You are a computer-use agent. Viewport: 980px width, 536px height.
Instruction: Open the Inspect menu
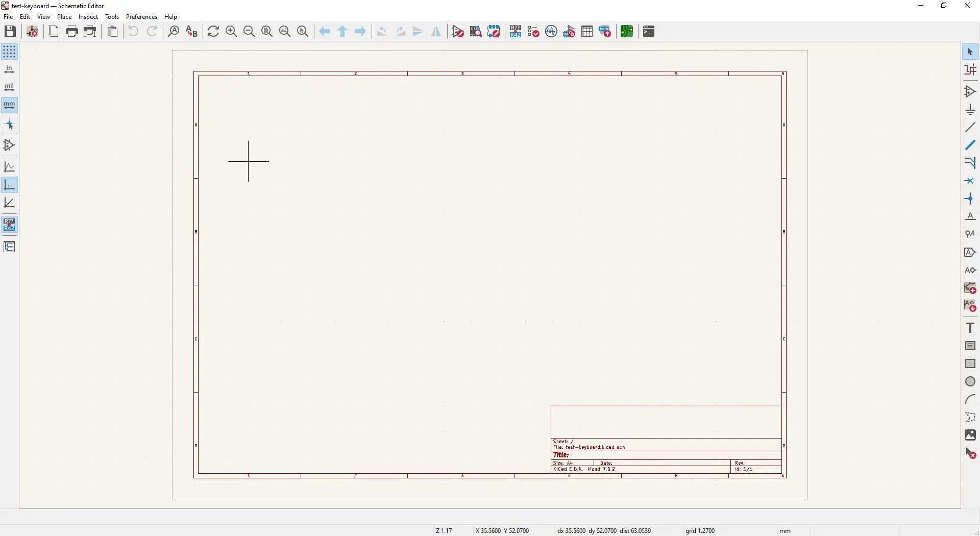click(x=88, y=17)
